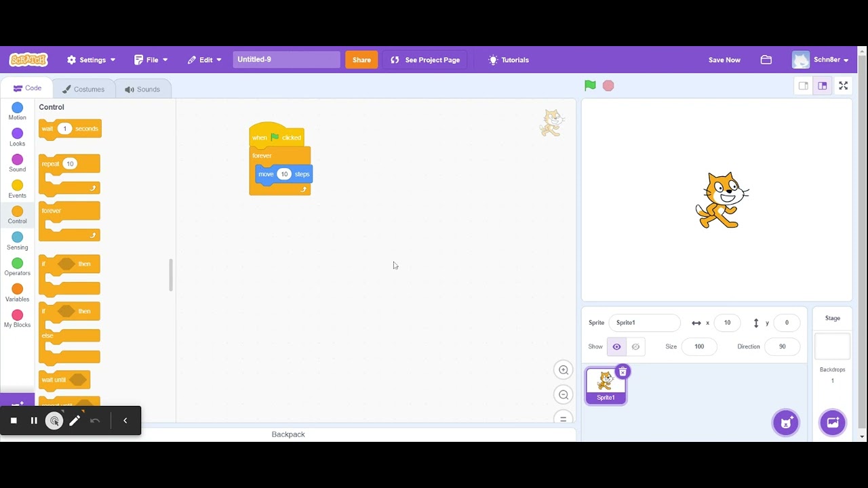Click the wait 1 seconds palette block
Screen dimensions: 868x488
[x=70, y=129]
